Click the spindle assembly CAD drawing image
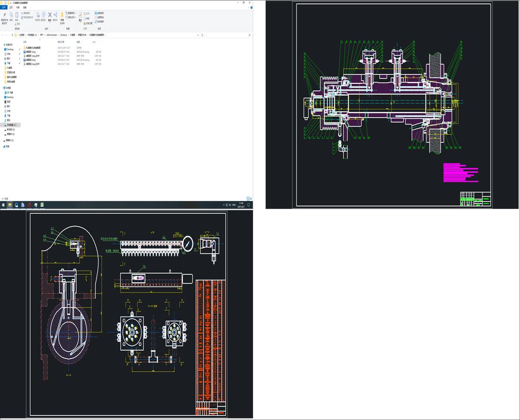The image size is (520, 420). (x=392, y=105)
